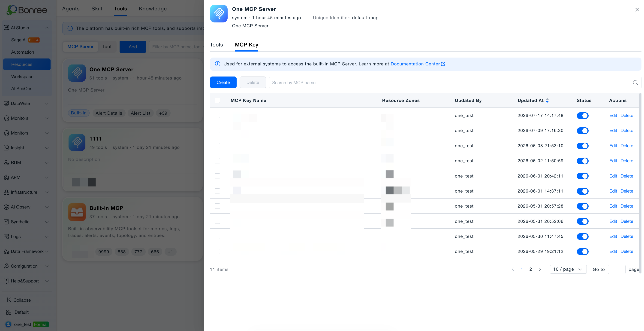Click the one_test user avatar icon
Image resolution: width=644 pixels, height=331 pixels.
coord(8,324)
